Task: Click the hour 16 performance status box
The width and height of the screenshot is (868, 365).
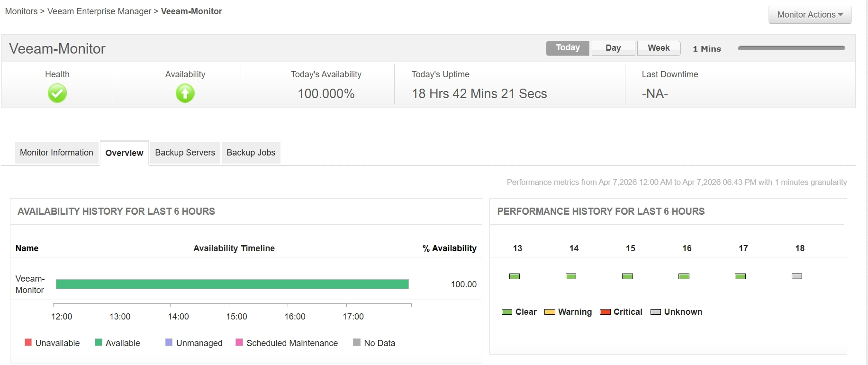Action: pyautogui.click(x=684, y=276)
